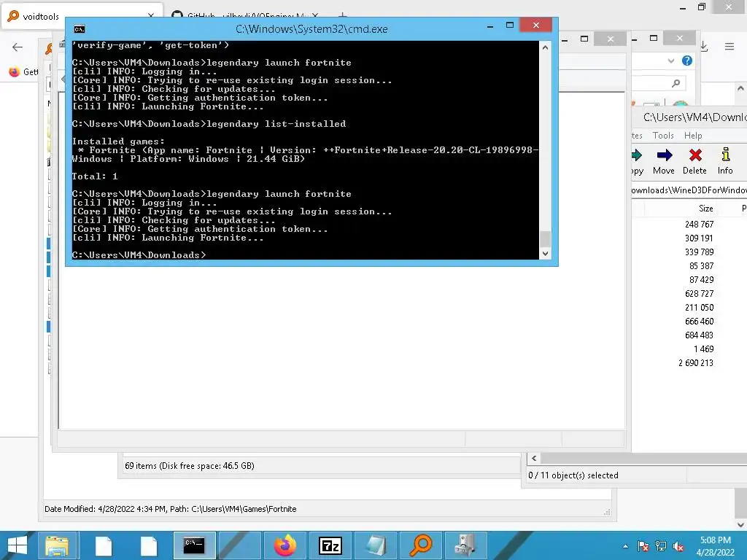Select the file size 339 789 row
The image size is (747, 560).
tap(699, 252)
